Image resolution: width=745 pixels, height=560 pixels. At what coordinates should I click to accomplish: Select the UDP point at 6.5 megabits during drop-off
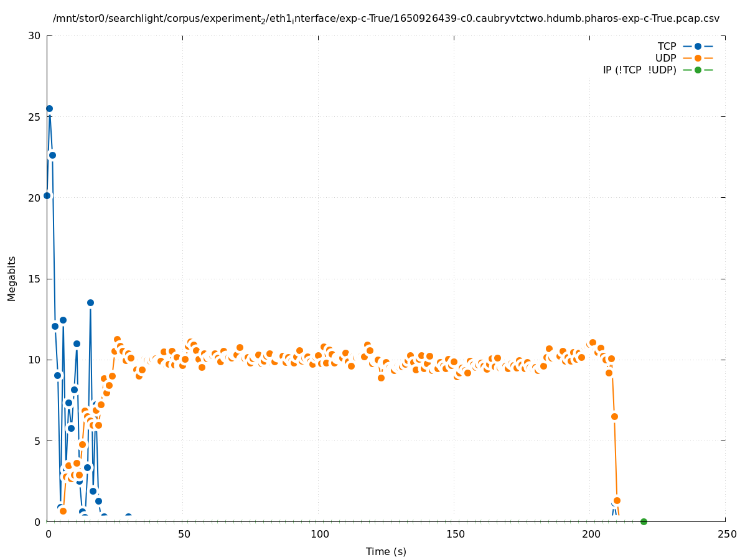(x=614, y=416)
